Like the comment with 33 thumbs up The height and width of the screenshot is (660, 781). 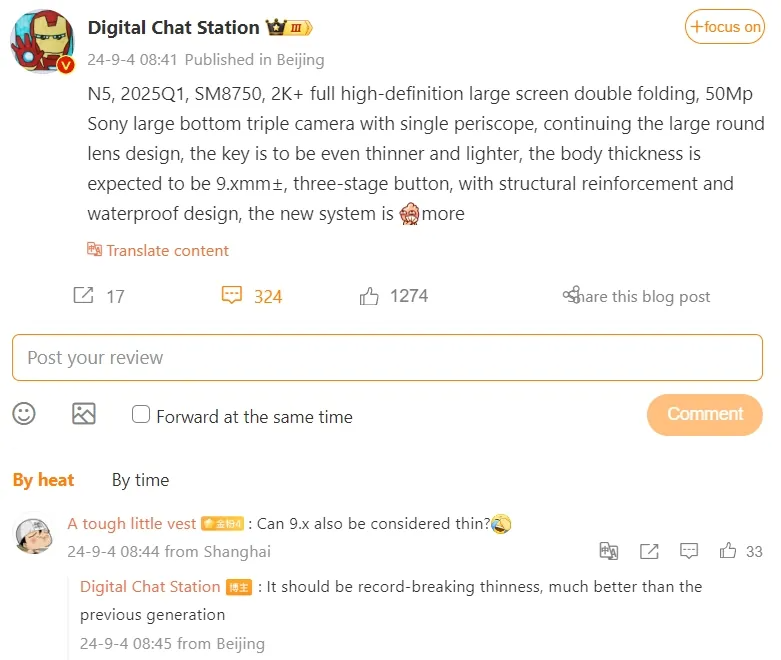728,551
